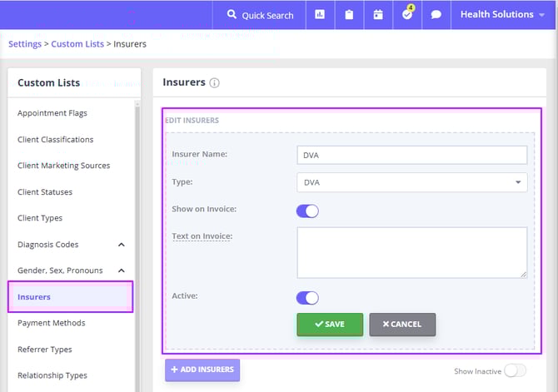Click the Cancel button
The image size is (558, 392).
coord(402,324)
